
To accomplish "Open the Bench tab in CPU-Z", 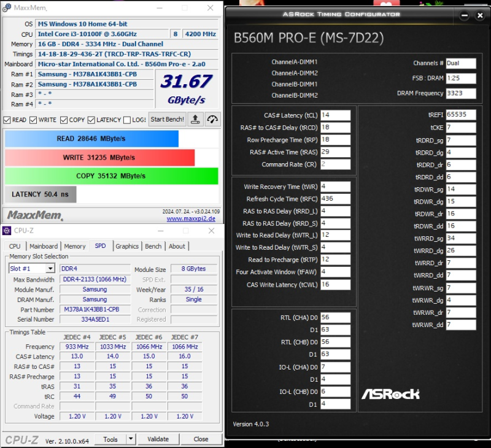I will pos(153,246).
